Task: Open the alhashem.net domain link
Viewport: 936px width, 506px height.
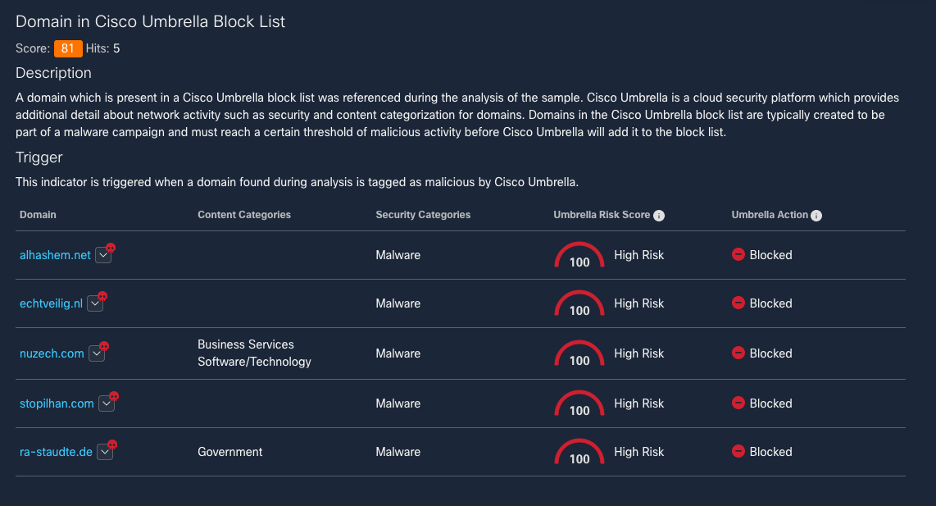Action: pyautogui.click(x=55, y=255)
